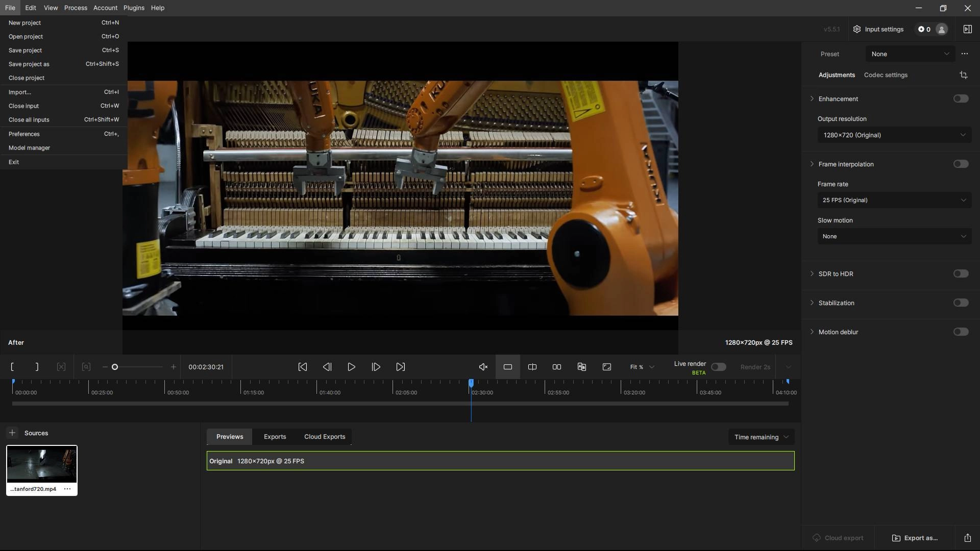
Task: Click the zoom to trim icon
Action: point(86,367)
